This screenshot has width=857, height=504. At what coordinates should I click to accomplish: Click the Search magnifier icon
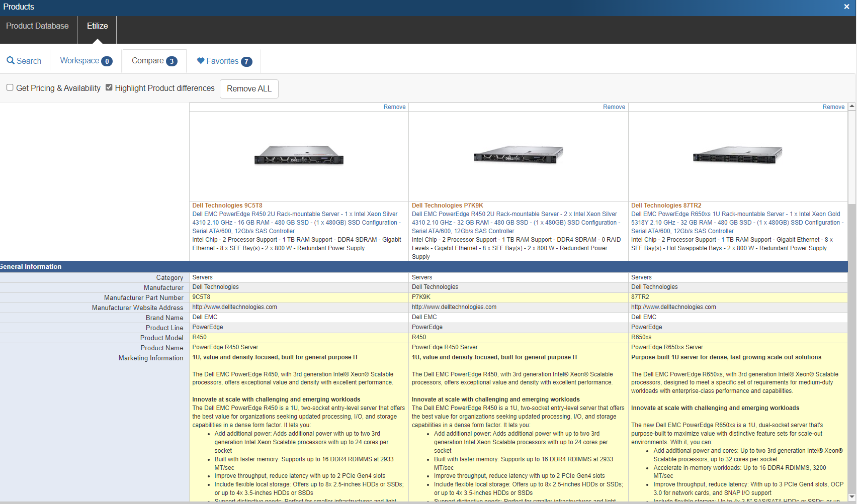pyautogui.click(x=11, y=61)
